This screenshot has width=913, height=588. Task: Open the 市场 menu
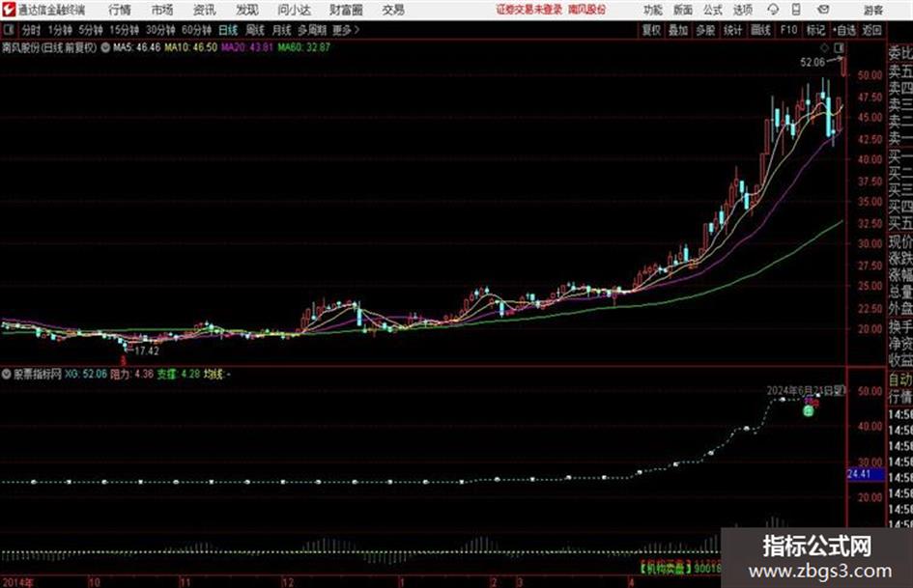[x=162, y=10]
